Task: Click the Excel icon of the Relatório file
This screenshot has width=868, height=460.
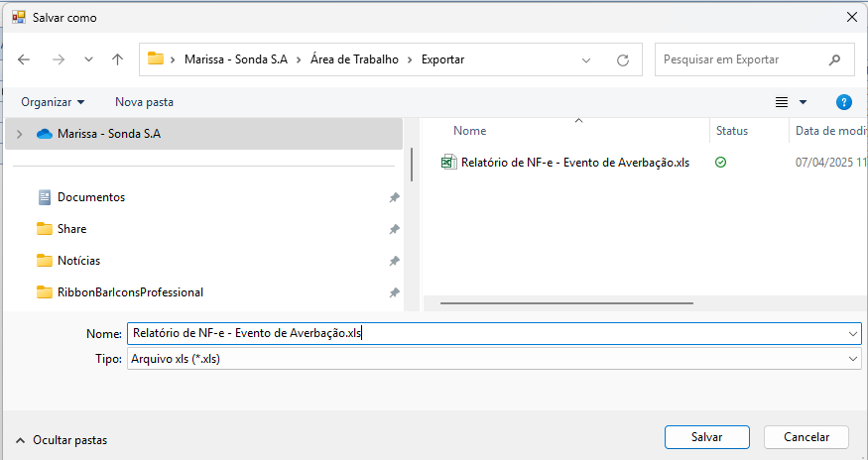Action: coord(448,162)
